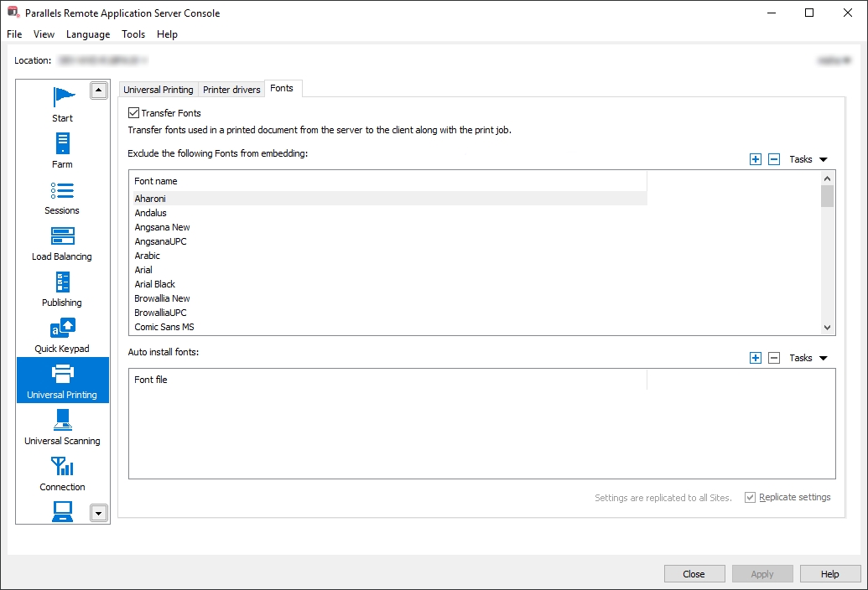Uncheck the Transfer Fonts checkbox

[x=133, y=113]
